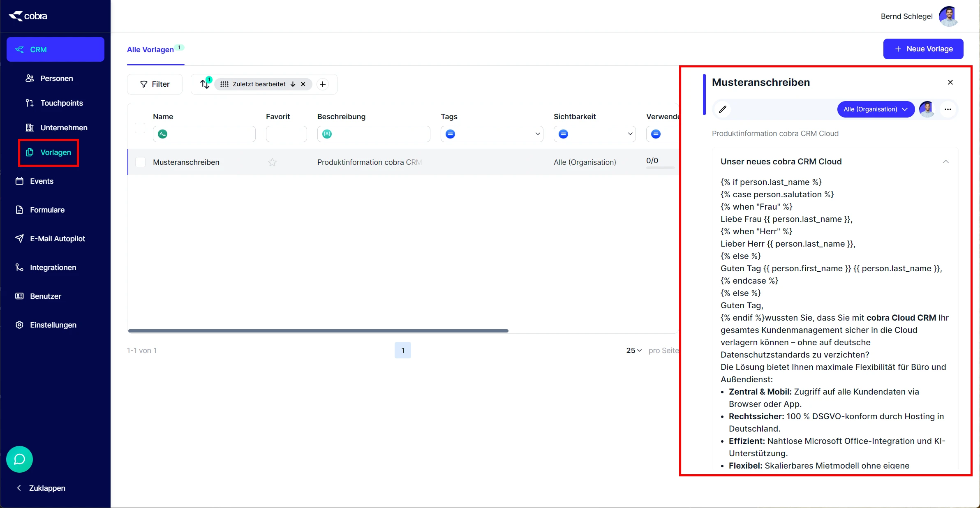Click the sort arrows icon beside Zuletzt bearbeitet
Viewport: 980px width, 508px height.
[x=204, y=84]
